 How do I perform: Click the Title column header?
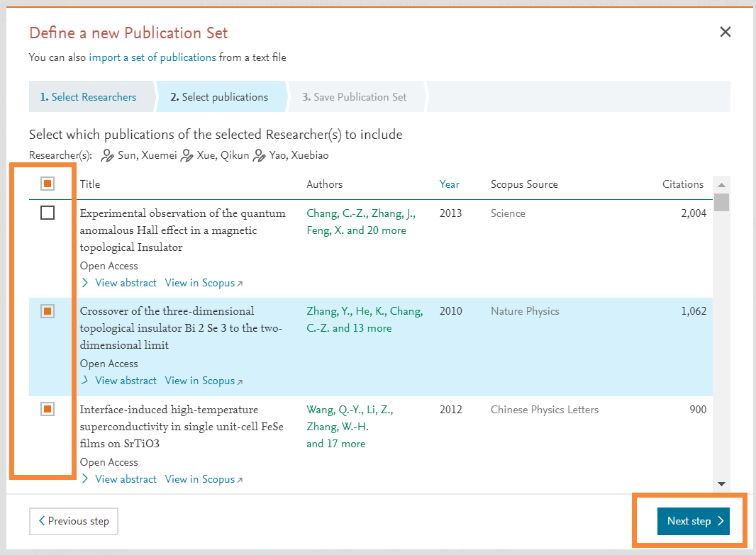click(90, 184)
